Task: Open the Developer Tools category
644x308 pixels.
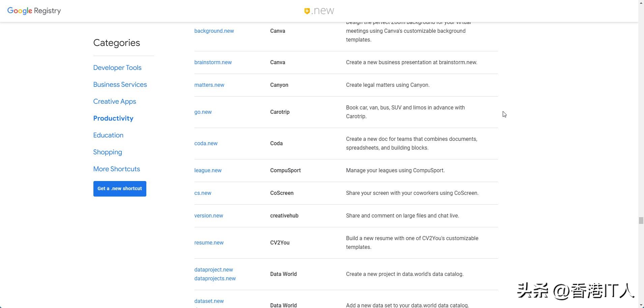Action: click(117, 68)
